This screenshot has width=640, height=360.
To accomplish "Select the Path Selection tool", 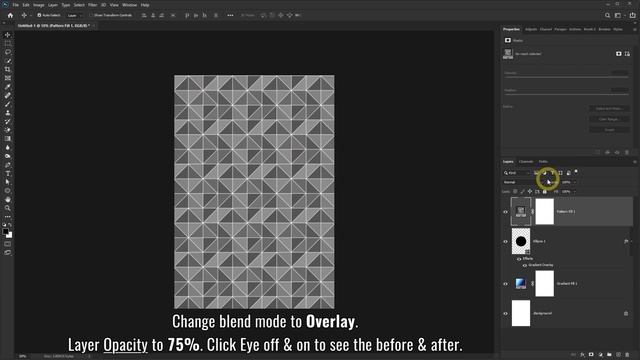I will coord(7,182).
